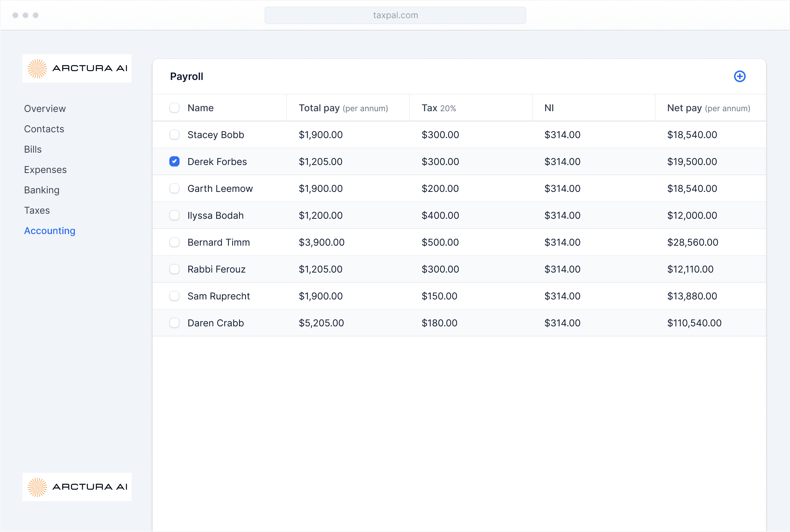Toggle the select-all checkbox in header
The image size is (790, 532).
pos(174,108)
